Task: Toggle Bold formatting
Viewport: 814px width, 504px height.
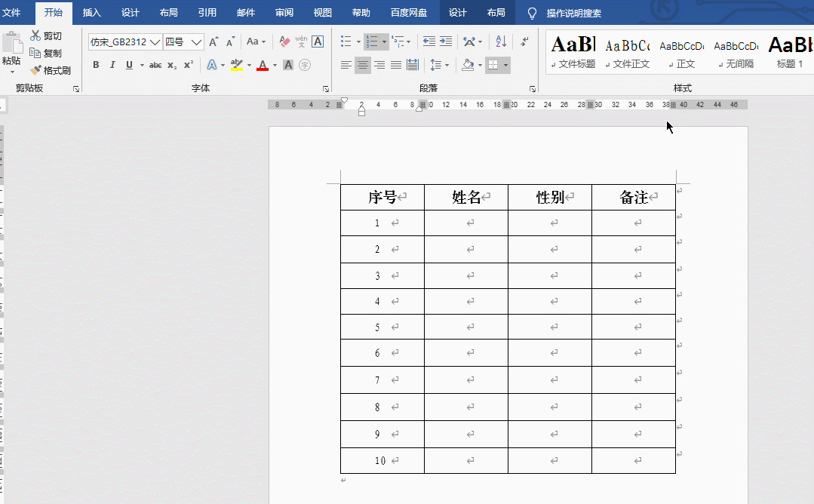Action: click(x=96, y=65)
